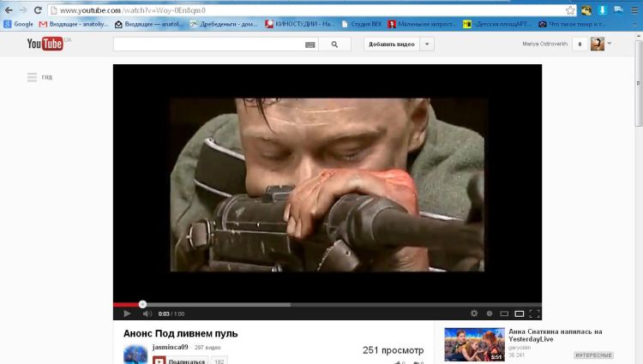Open the jasminca09 channel link
Screen dimensions: 643x364
(x=170, y=347)
